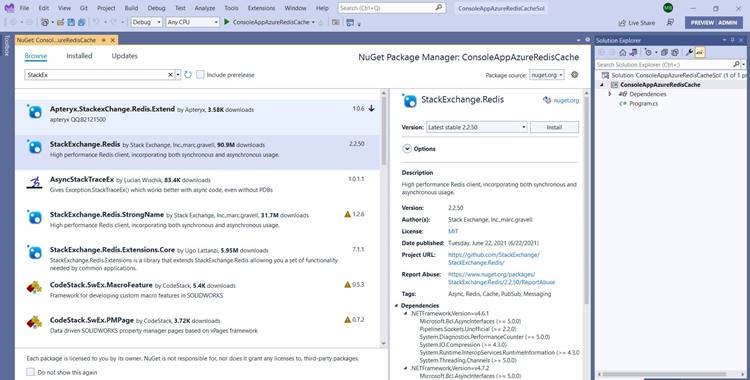The width and height of the screenshot is (750, 380).
Task: Click Switch Views icon in Solution Explorer
Action: [633, 53]
